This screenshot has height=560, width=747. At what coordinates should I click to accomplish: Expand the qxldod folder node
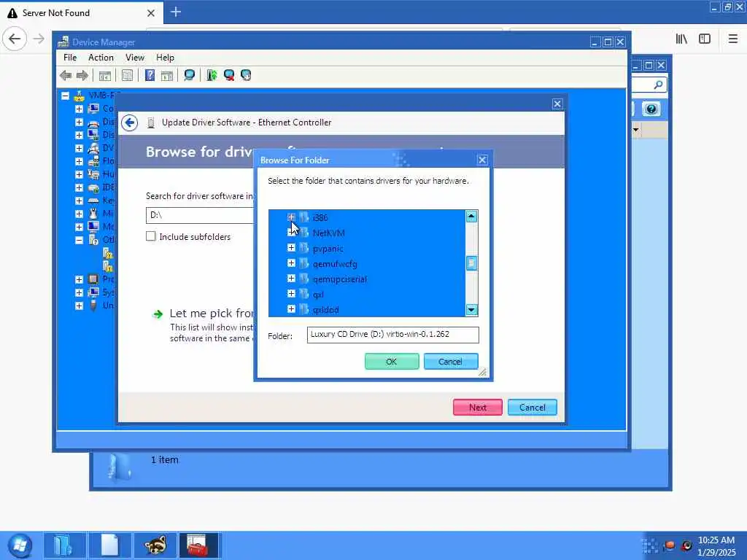pyautogui.click(x=291, y=309)
